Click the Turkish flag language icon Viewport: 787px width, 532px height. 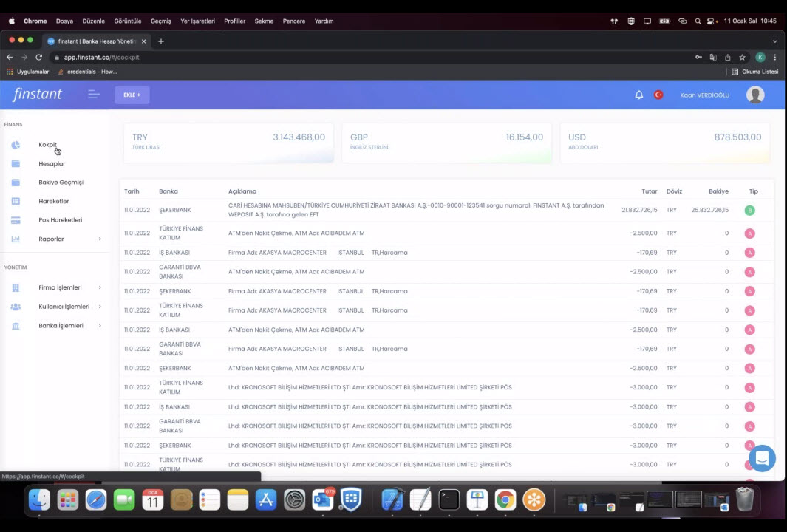(658, 95)
